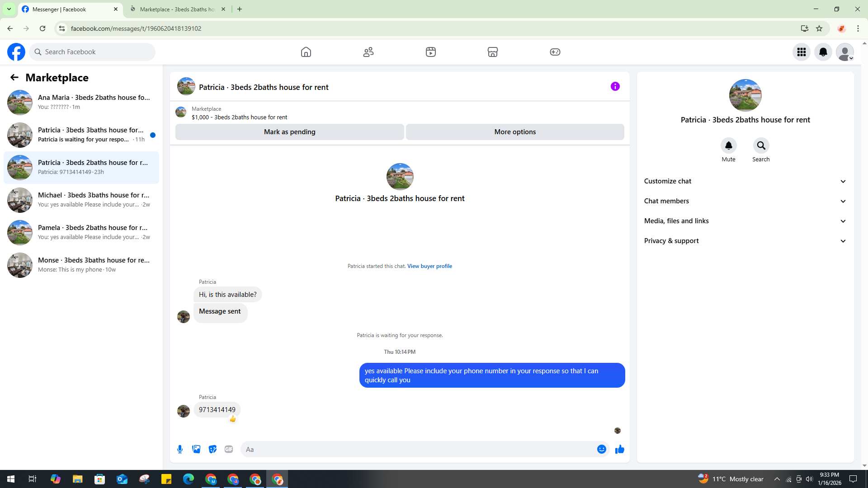Attach a photo using image icon
868x488 pixels.
coord(196,449)
